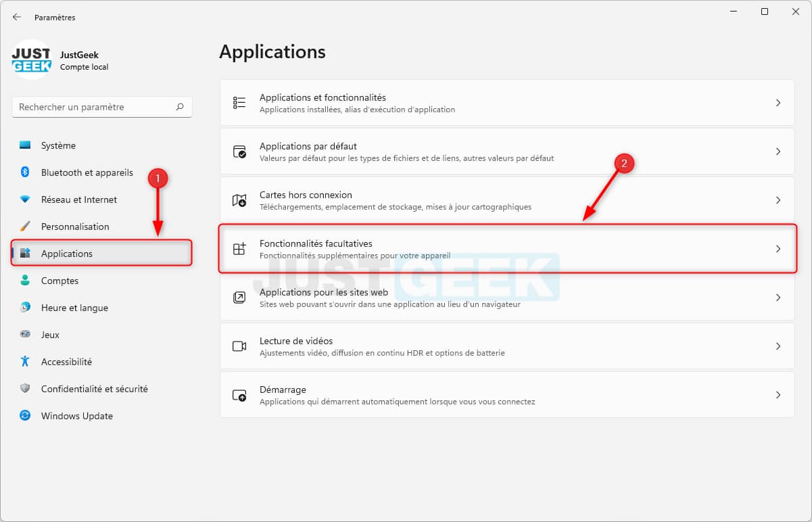
Task: Click the Confidentialité et sécurité shield icon
Action: point(25,389)
